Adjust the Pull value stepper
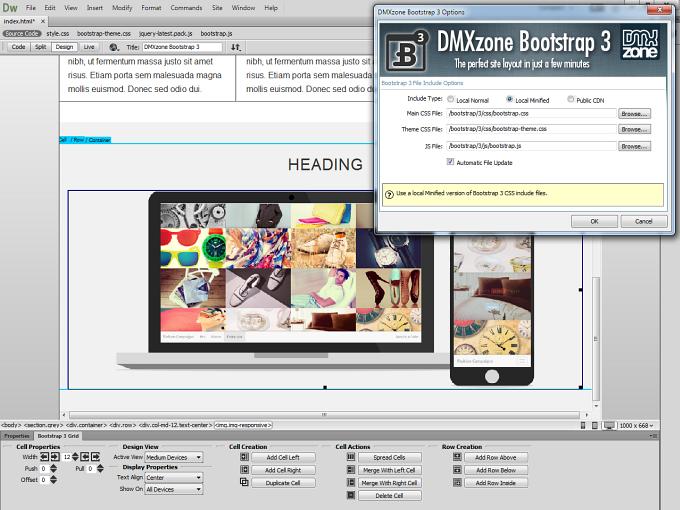Image resolution: width=680 pixels, height=510 pixels. 100,468
